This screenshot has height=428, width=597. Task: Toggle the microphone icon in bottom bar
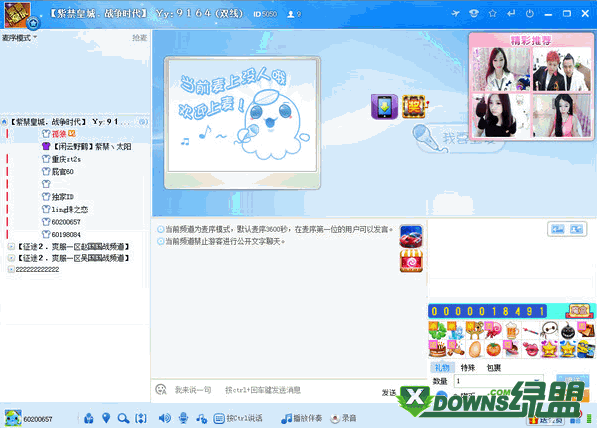pos(183,418)
